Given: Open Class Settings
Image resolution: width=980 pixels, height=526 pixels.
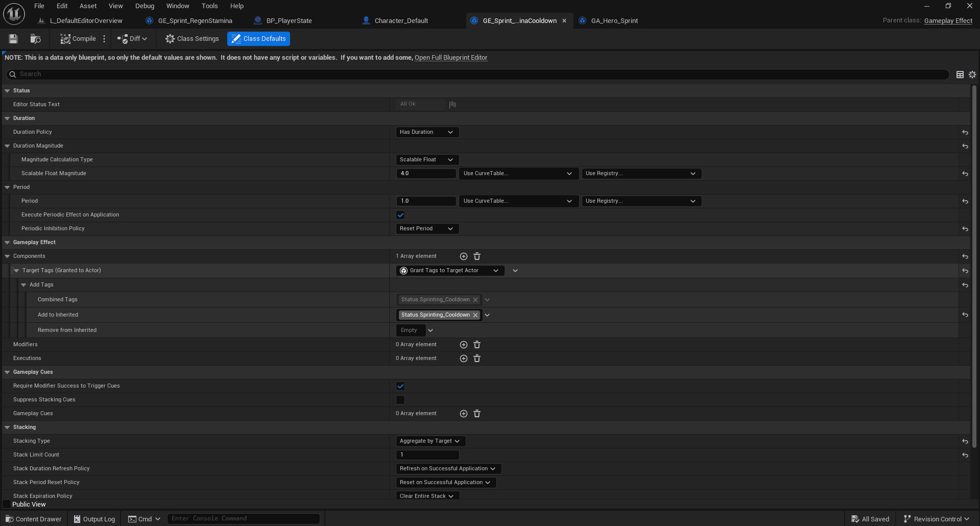Looking at the screenshot, I should point(192,39).
